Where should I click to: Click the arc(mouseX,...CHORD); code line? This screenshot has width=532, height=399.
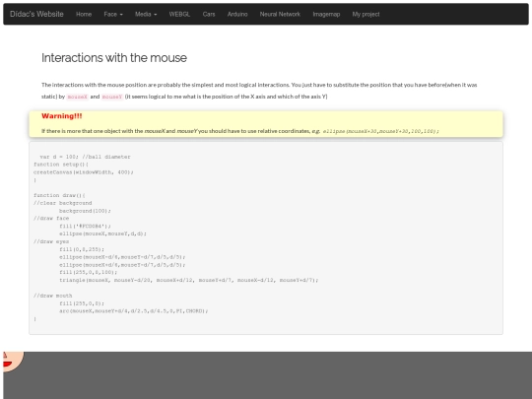tap(134, 310)
